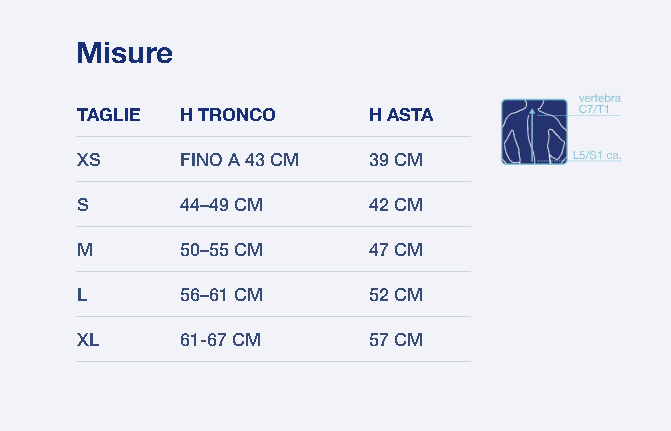Click the 39 CM asta value
Viewport: 671px width, 431px height.
click(396, 160)
